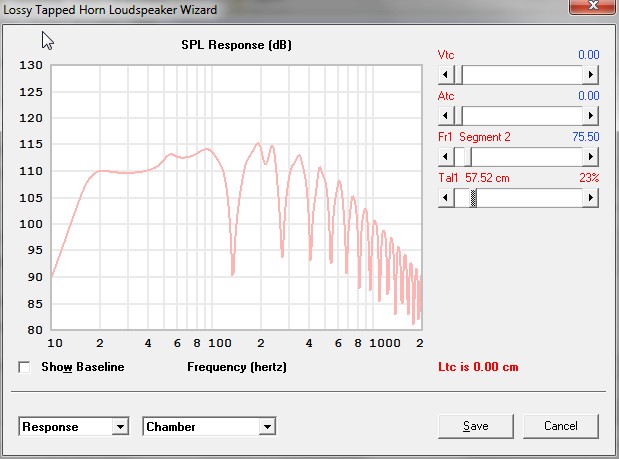Click the Save button
Viewport: 619px width, 459px height.
(x=476, y=426)
